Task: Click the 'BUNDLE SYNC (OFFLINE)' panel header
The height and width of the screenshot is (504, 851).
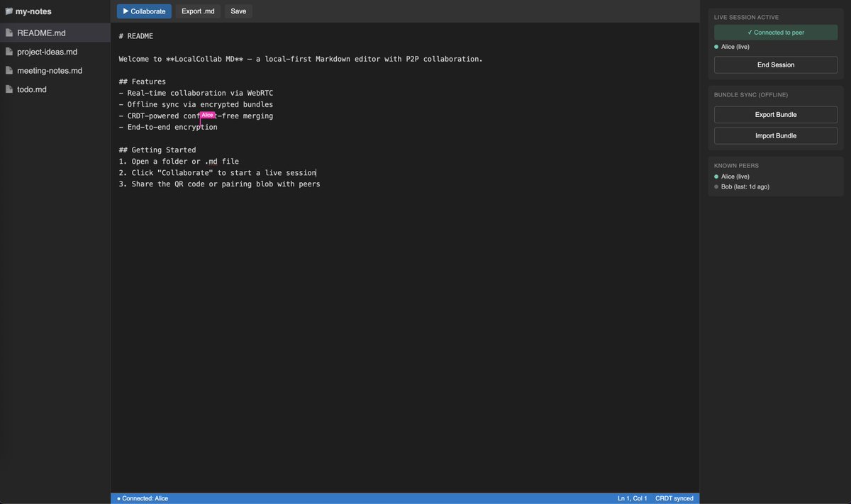Action: point(751,95)
